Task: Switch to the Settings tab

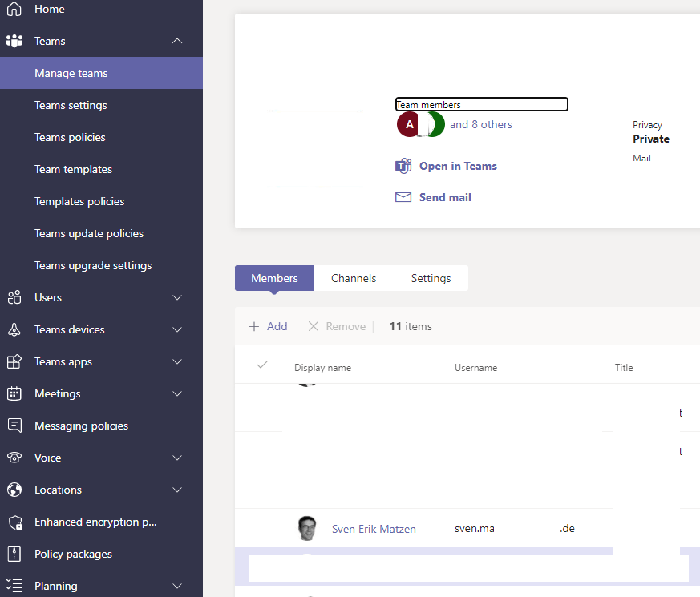Action: pos(431,278)
